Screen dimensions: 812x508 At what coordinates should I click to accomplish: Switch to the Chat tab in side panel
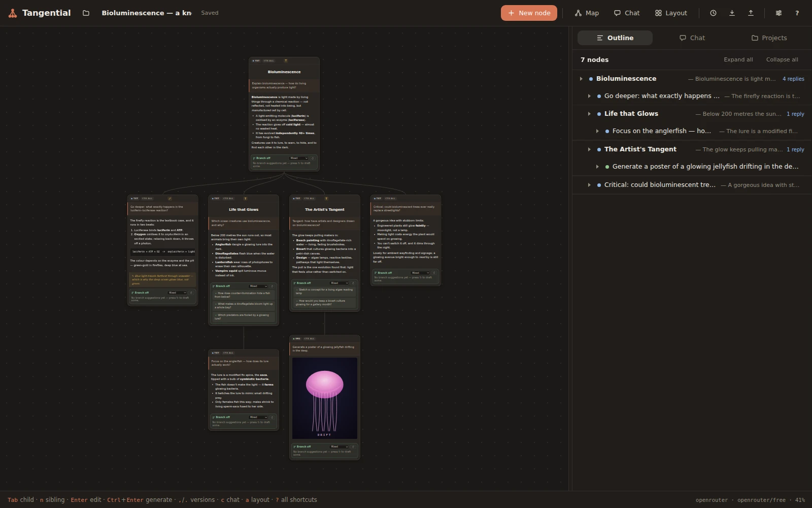click(692, 38)
